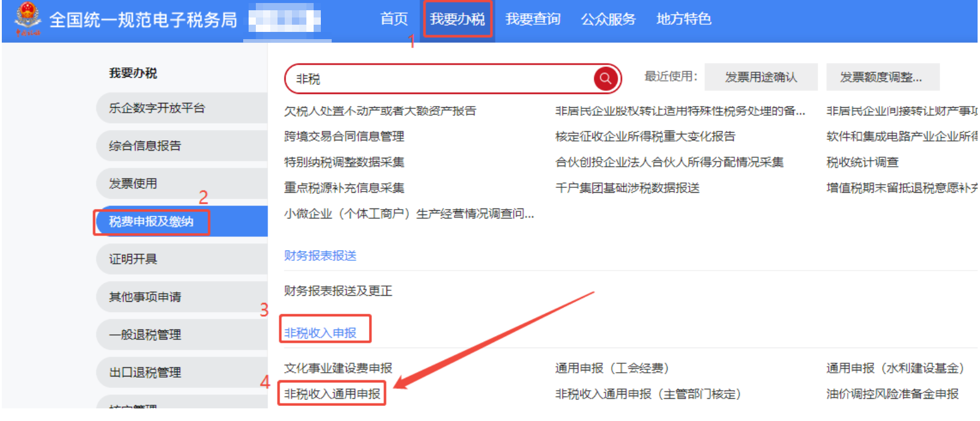Viewport: 980px width, 421px height.
Task: Open 综合信息报告 sidebar item
Action: [182, 146]
